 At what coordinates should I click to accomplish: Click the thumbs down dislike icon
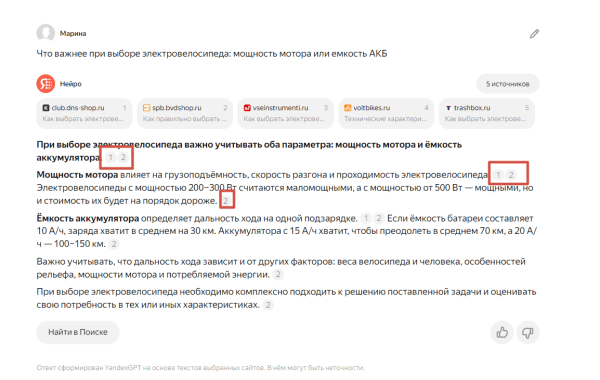(x=528, y=332)
